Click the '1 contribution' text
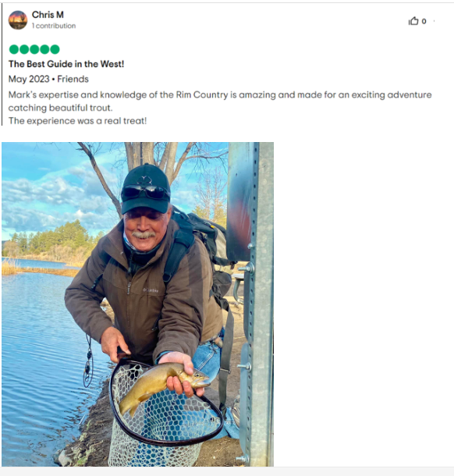Screen dimensions: 454x476 pyautogui.click(x=54, y=26)
